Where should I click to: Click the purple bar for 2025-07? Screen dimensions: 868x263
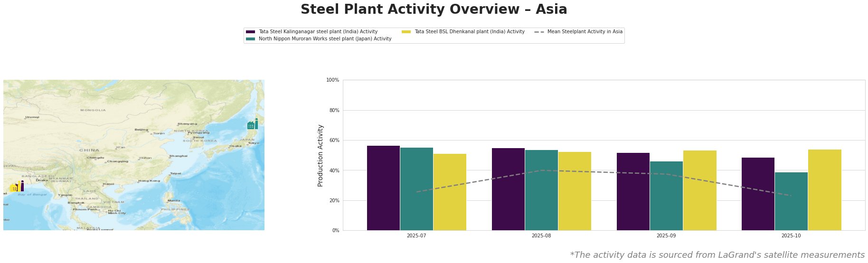pyautogui.click(x=383, y=188)
